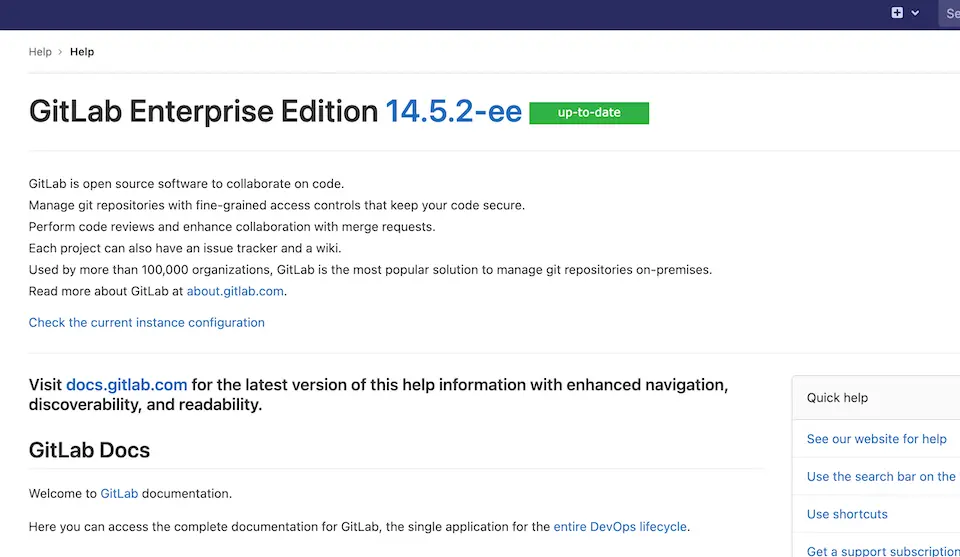Select Use the search bar link
The height and width of the screenshot is (557, 960).
click(882, 477)
